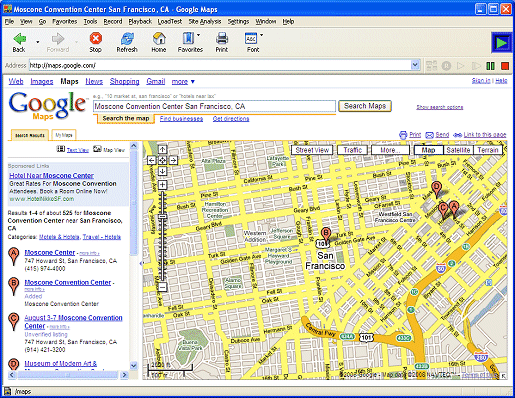Click the map center recenter icon
Screen dimensions: 515x398
[x=162, y=160]
